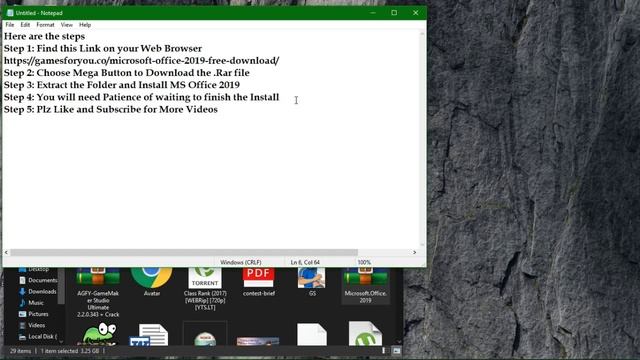The image size is (640, 360).
Task: Place cursor in Step 2 Mega Button line
Action: [127, 73]
